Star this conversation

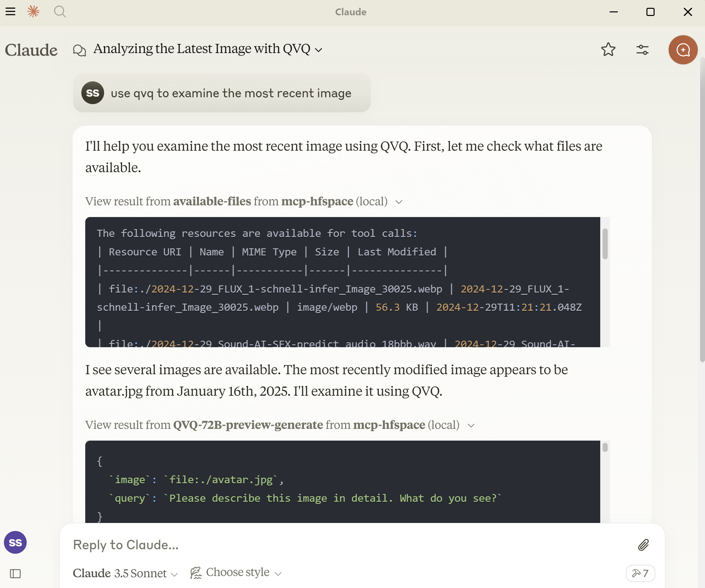click(x=608, y=50)
